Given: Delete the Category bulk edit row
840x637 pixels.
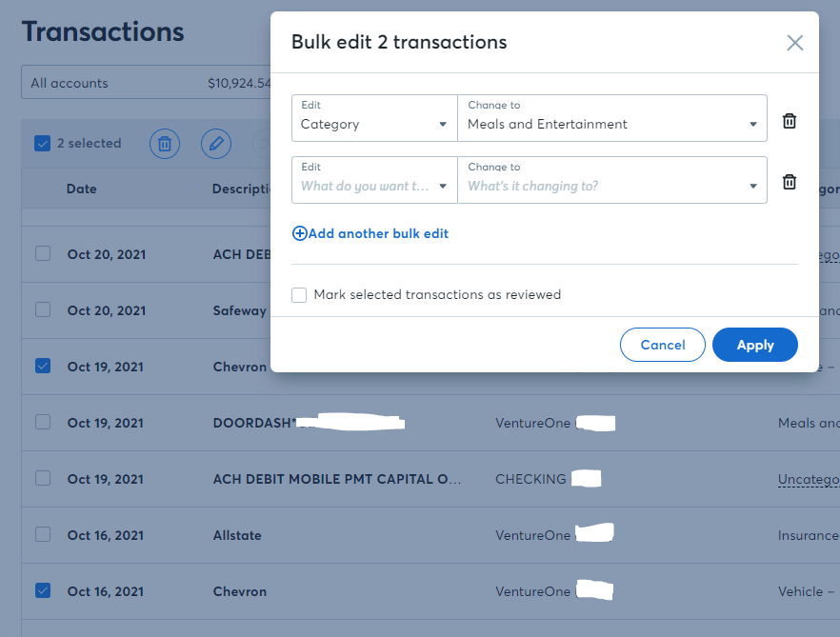Looking at the screenshot, I should pyautogui.click(x=790, y=121).
